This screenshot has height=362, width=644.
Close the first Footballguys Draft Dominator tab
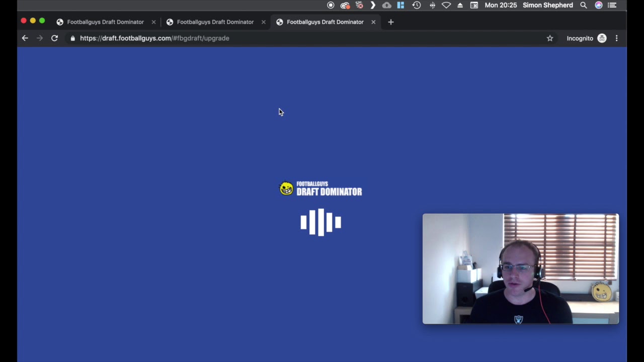pos(153,22)
